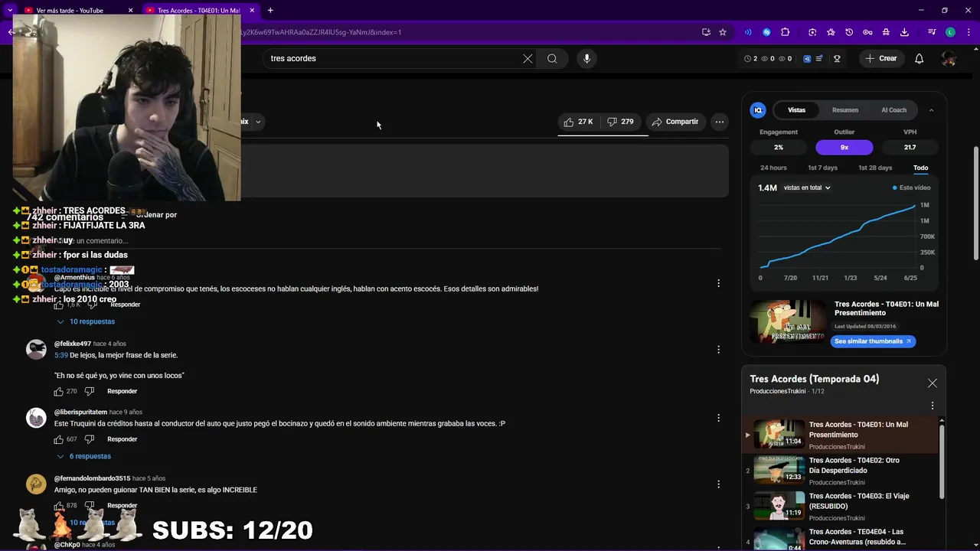Switch to the AI Coach tab
This screenshot has width=980, height=551.
coord(893,110)
